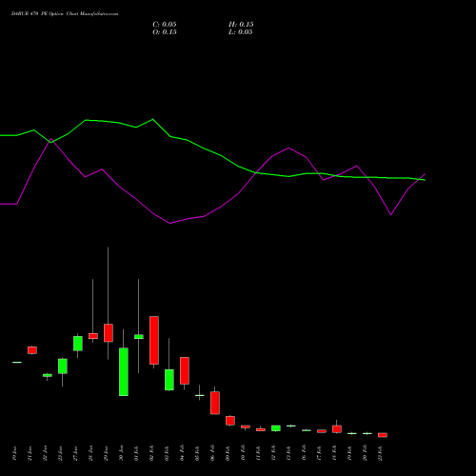This screenshot has width=476, height=476.
Task: Click the '29 Jan' date axis label
Action: 106,453
